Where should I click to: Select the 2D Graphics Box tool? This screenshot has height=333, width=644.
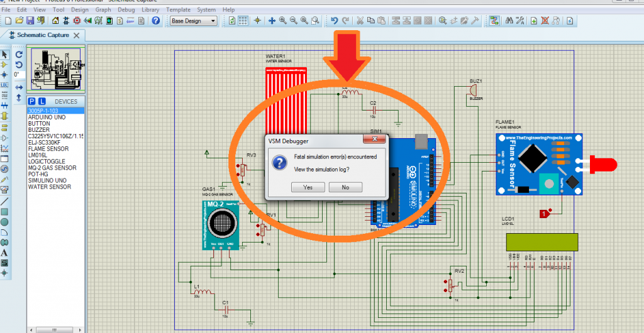click(x=4, y=212)
